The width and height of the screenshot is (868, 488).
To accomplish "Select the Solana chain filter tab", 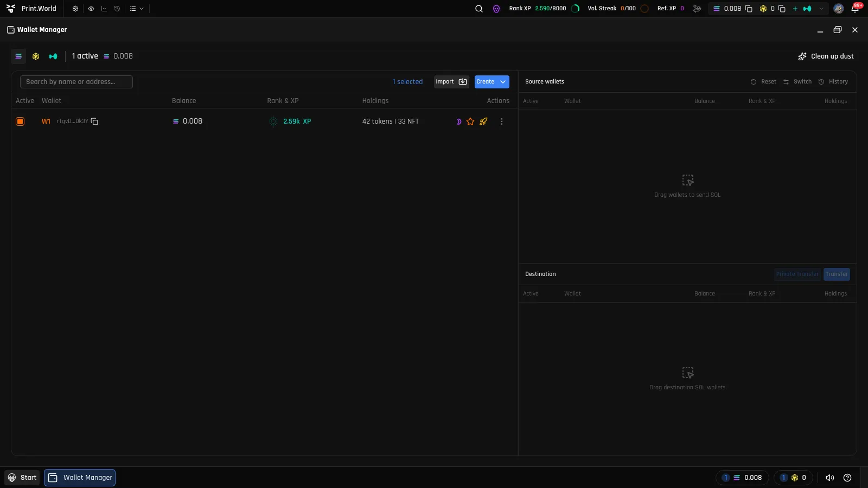I will click(x=18, y=56).
